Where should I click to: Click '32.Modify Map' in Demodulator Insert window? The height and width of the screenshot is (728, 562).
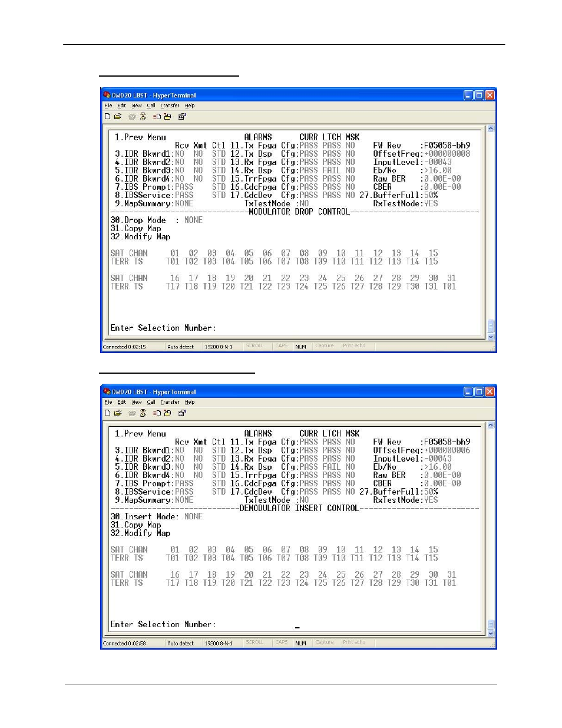(x=141, y=533)
